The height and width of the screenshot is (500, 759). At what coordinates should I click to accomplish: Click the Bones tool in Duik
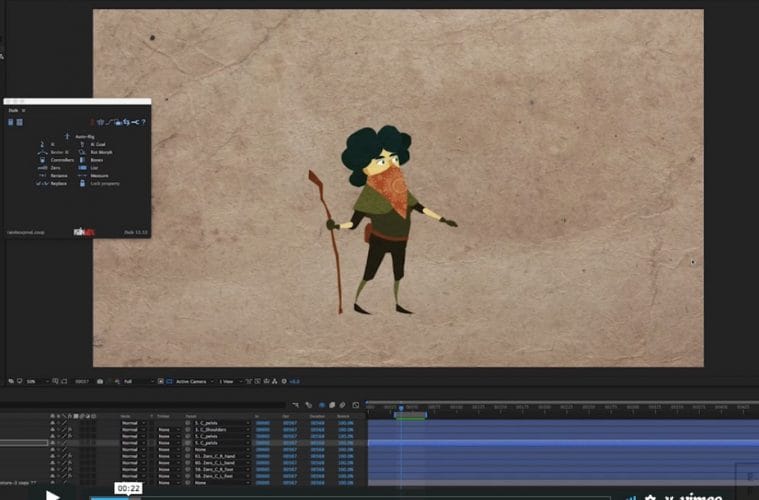coord(90,160)
